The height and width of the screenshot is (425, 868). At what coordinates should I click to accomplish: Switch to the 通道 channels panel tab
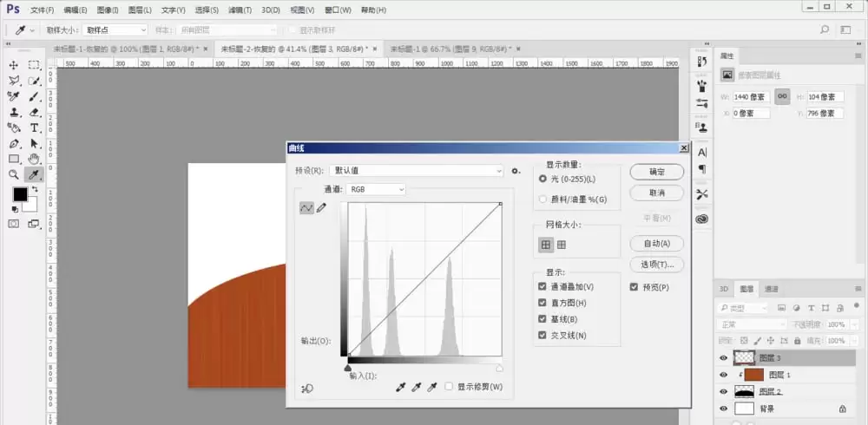[x=771, y=289]
